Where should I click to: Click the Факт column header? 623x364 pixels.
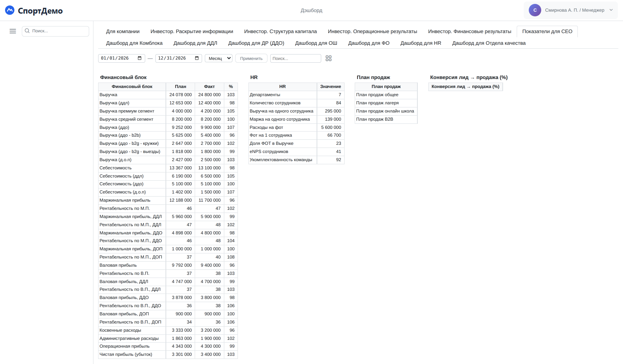tap(209, 86)
